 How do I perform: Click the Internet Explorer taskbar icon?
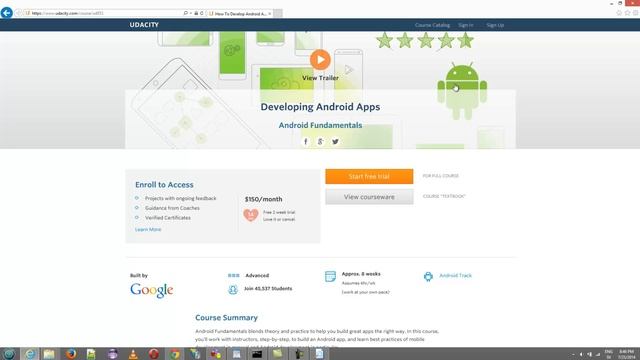tap(30, 354)
